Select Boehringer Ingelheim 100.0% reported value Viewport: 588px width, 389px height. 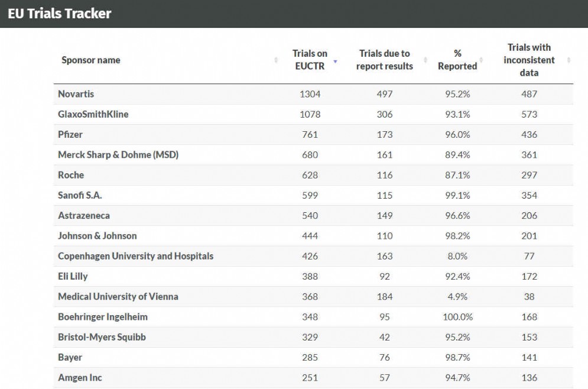[457, 317]
